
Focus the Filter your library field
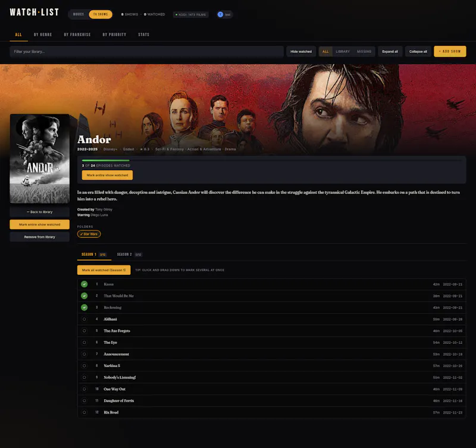[146, 52]
